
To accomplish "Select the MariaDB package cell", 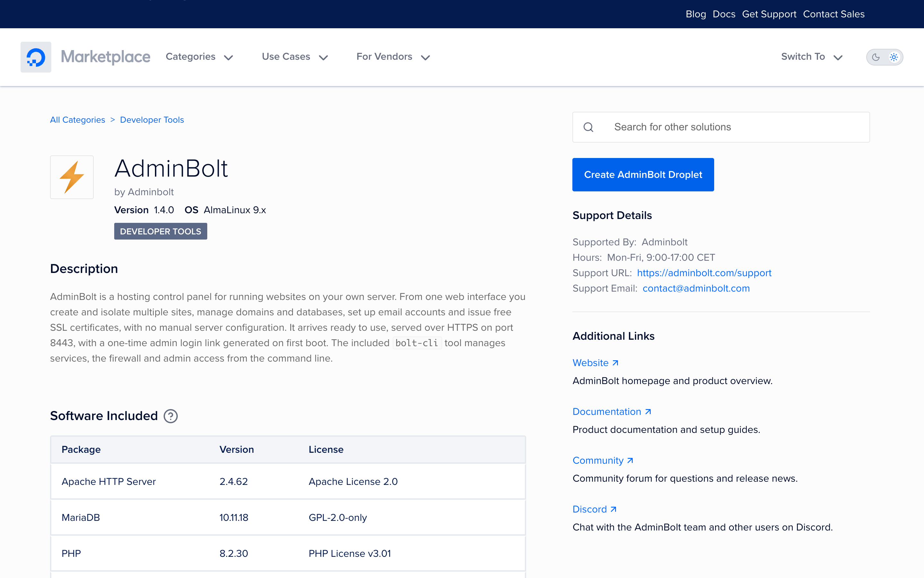I will tap(81, 518).
